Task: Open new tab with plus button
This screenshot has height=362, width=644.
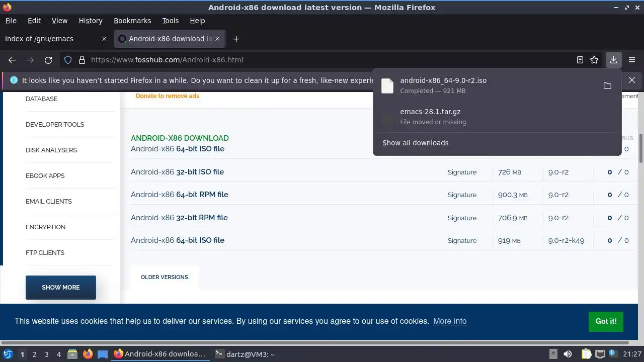Action: (x=236, y=39)
